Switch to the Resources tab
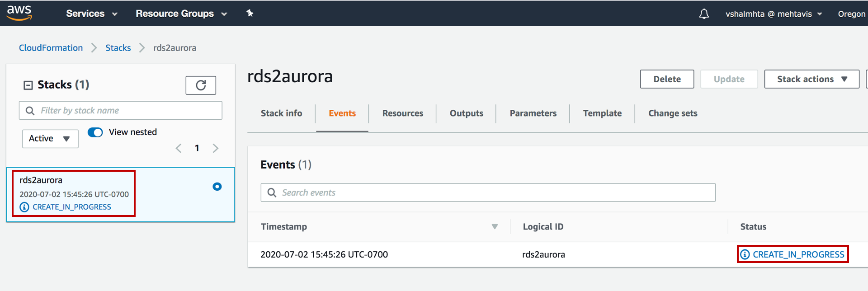The image size is (868, 291). (403, 113)
